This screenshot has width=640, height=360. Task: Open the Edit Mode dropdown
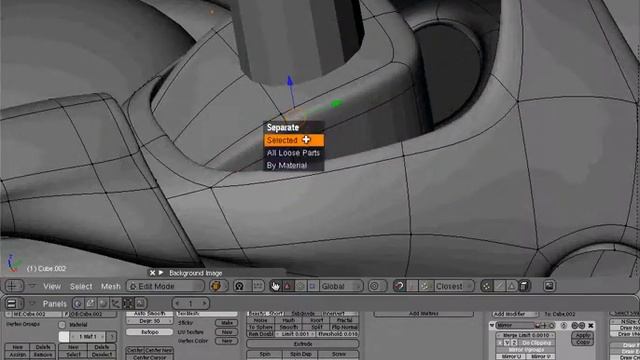pyautogui.click(x=165, y=286)
